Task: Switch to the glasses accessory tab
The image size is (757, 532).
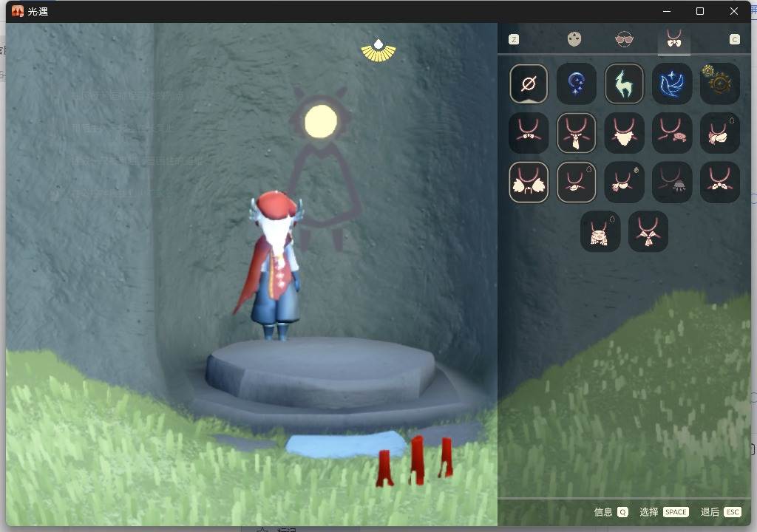Action: click(x=624, y=39)
